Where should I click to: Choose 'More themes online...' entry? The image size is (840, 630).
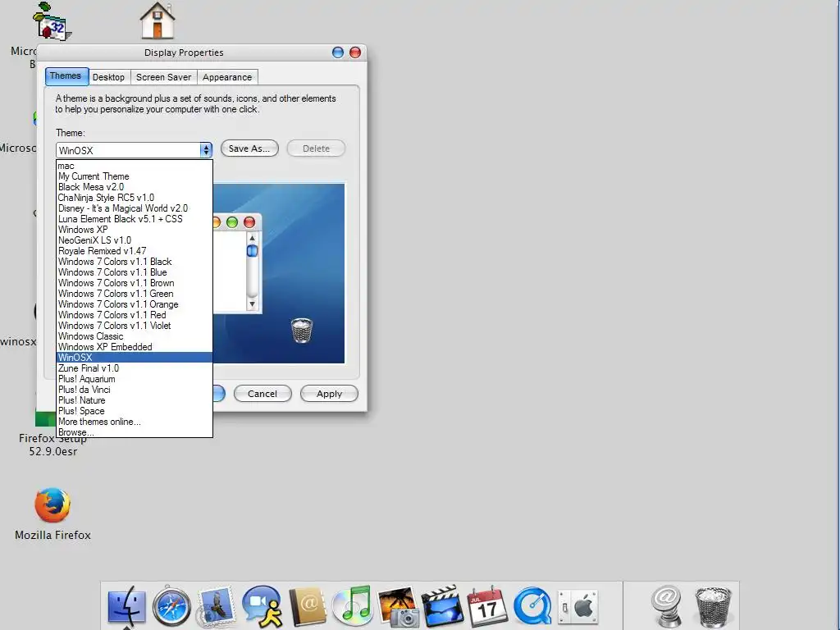point(135,422)
